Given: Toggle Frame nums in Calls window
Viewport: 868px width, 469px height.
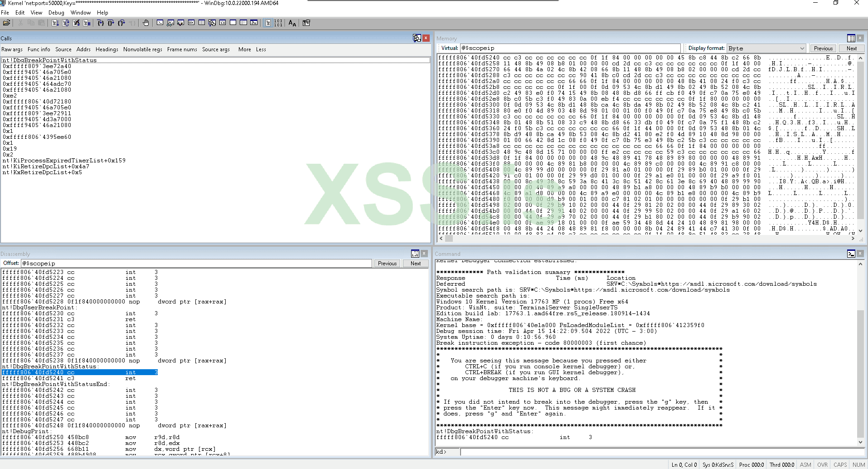Looking at the screenshot, I should [182, 49].
